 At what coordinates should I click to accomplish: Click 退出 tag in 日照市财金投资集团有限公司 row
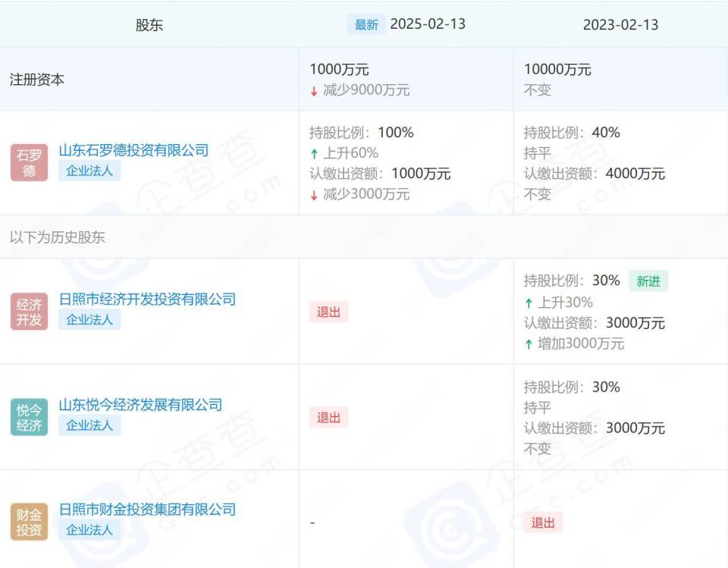[x=543, y=522]
